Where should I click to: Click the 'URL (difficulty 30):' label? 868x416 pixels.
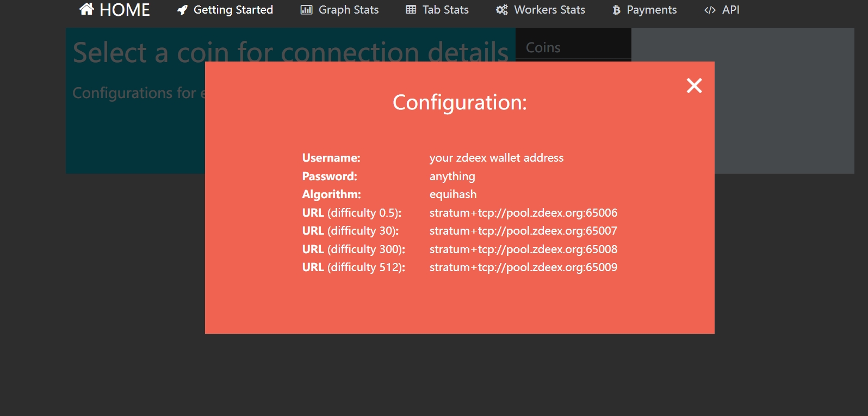tap(351, 231)
